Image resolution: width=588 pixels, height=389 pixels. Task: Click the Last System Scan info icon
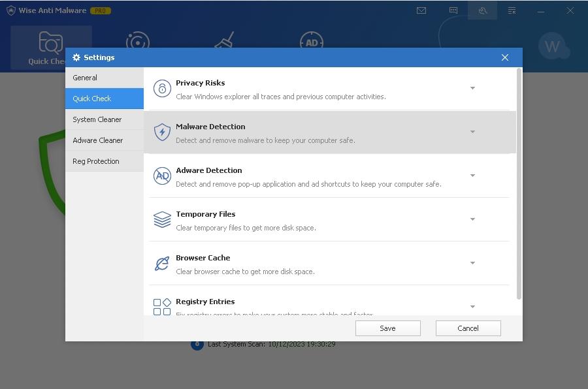coord(197,345)
